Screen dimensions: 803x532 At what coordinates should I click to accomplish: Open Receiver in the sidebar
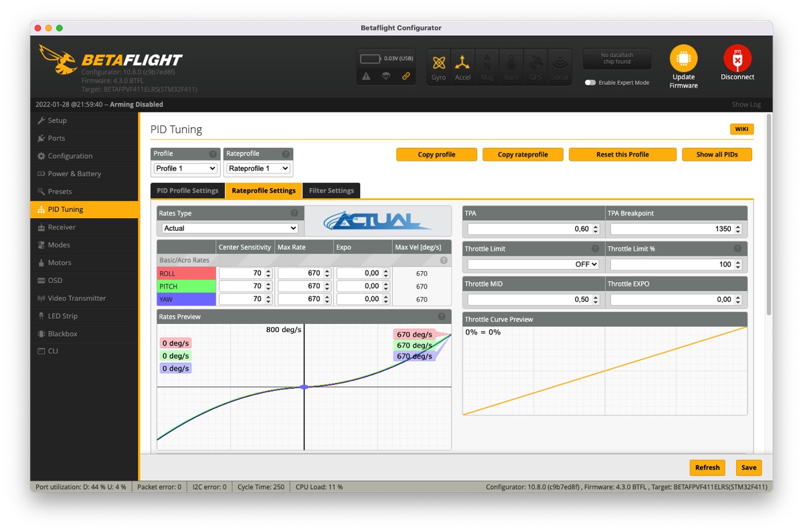pyautogui.click(x=84, y=228)
